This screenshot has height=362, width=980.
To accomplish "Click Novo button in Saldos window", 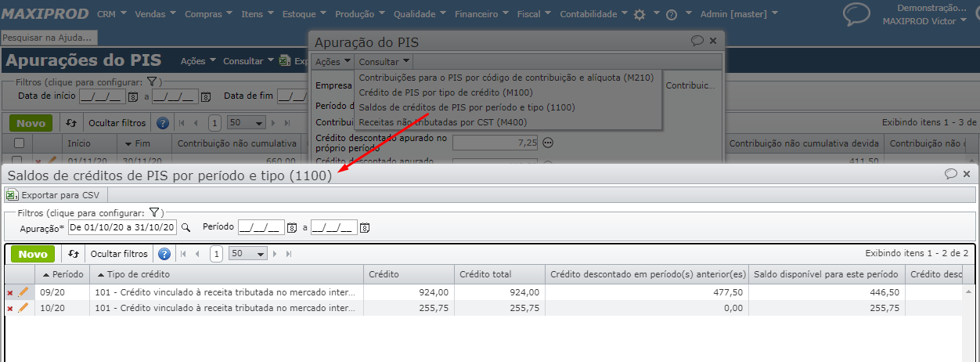I will (x=33, y=254).
